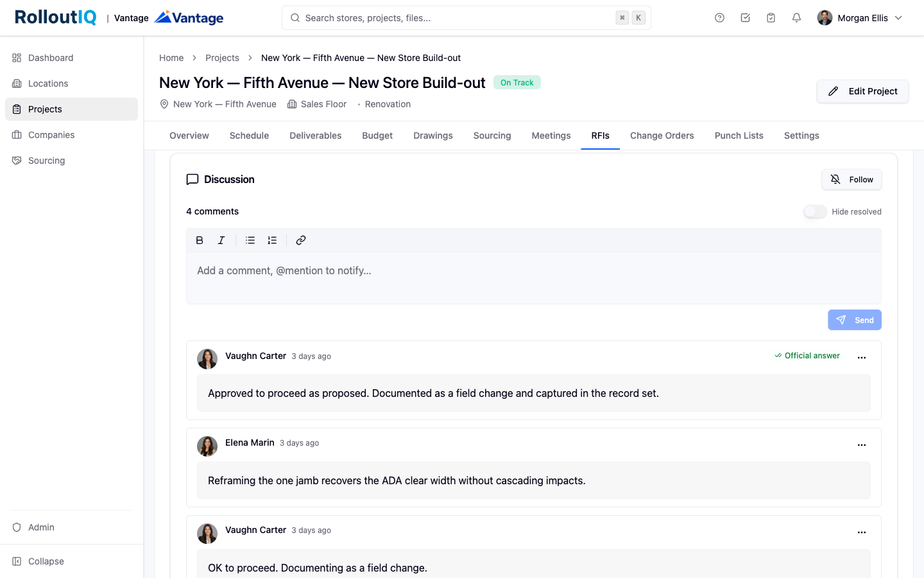The image size is (924, 578).
Task: Click the Vantage company logo
Action: [x=189, y=17]
